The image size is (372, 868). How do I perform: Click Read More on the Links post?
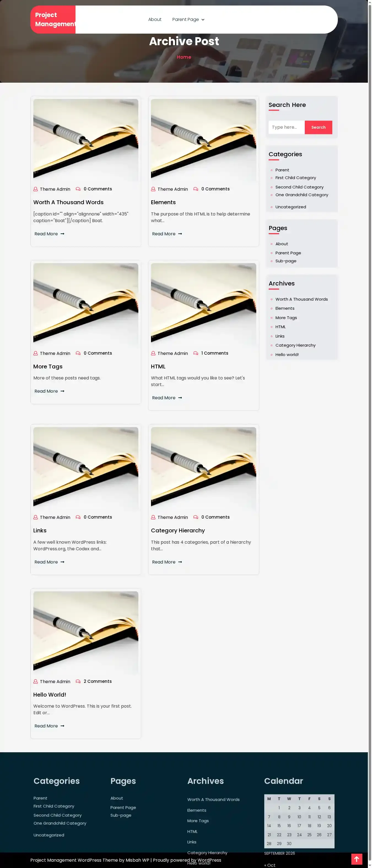coord(49,562)
